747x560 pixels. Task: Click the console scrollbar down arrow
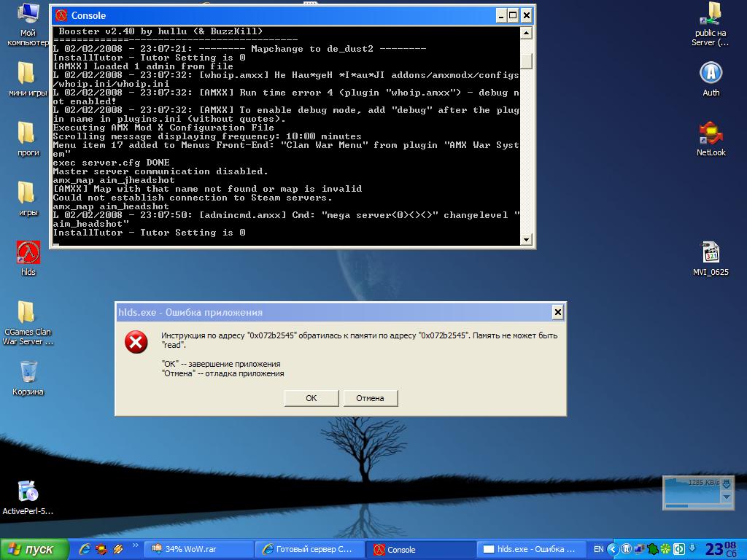(x=526, y=239)
